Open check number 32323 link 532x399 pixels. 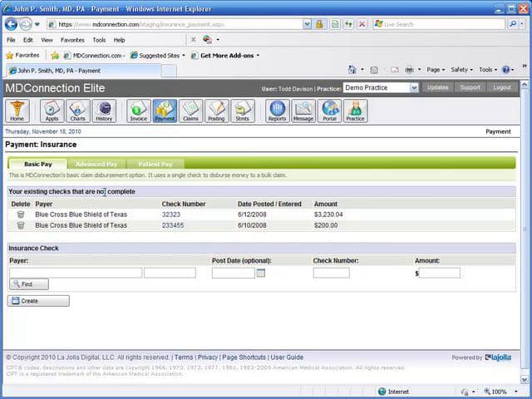click(171, 214)
